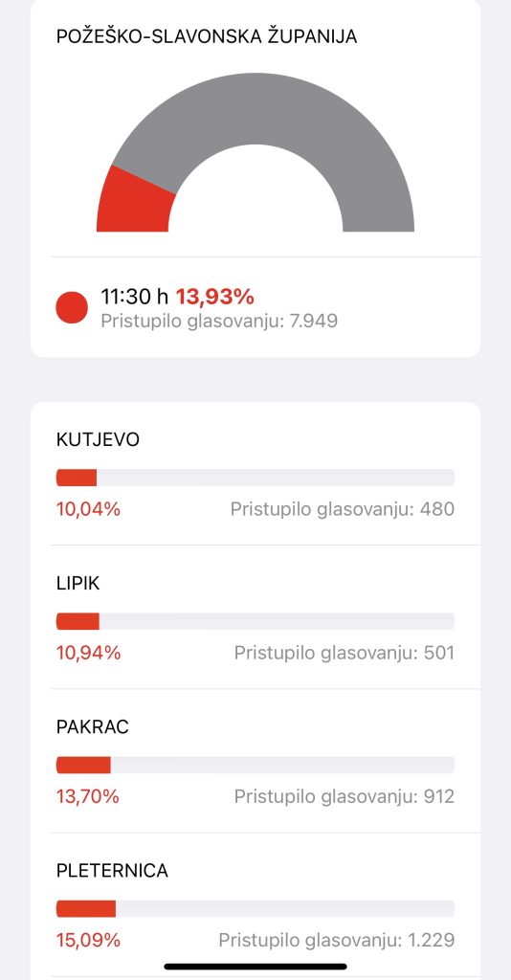Tap the red dot beside 11:30 h

click(x=72, y=307)
